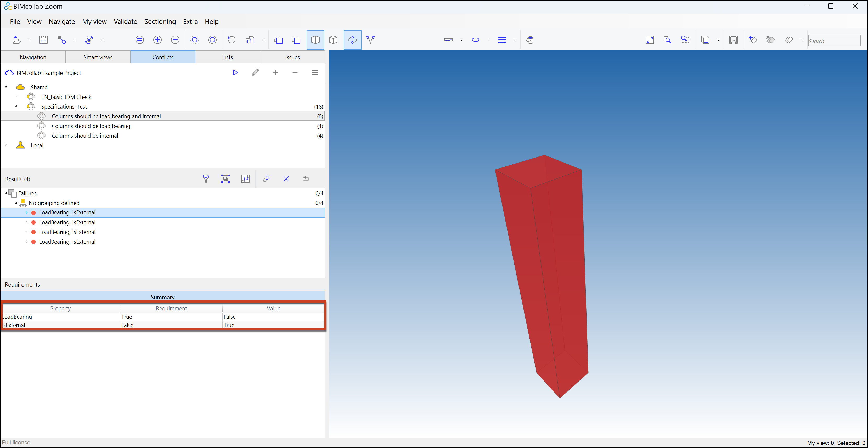This screenshot has width=868, height=448.
Task: Switch to the Lists tab
Action: point(227,57)
